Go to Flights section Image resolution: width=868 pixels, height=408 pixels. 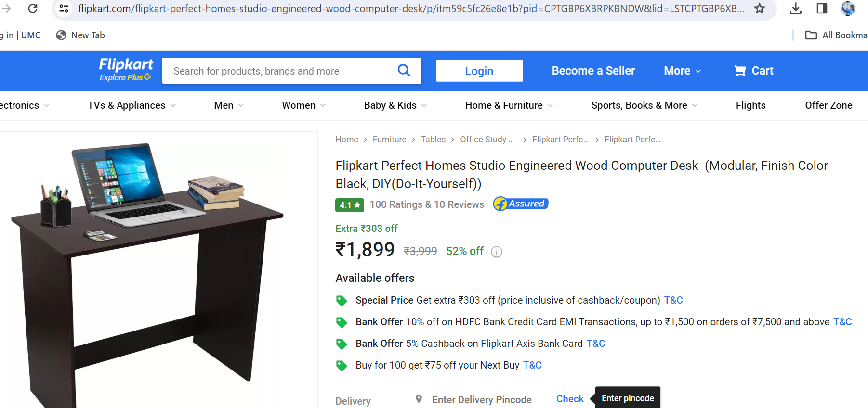[x=750, y=105]
